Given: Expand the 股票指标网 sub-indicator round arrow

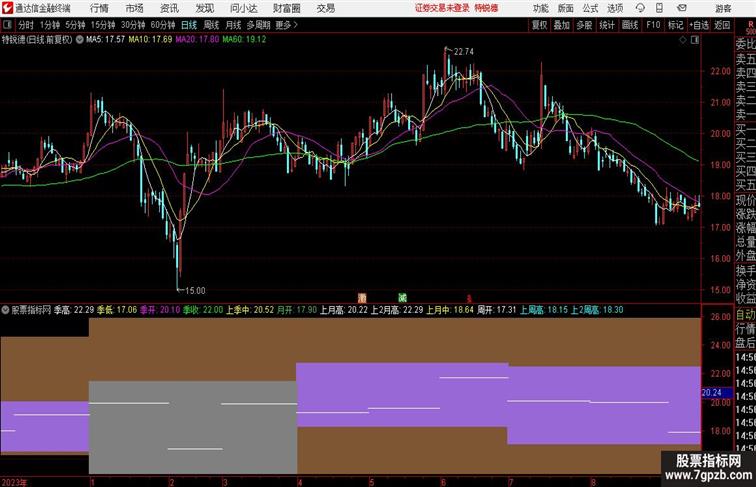Looking at the screenshot, I should (x=5, y=310).
